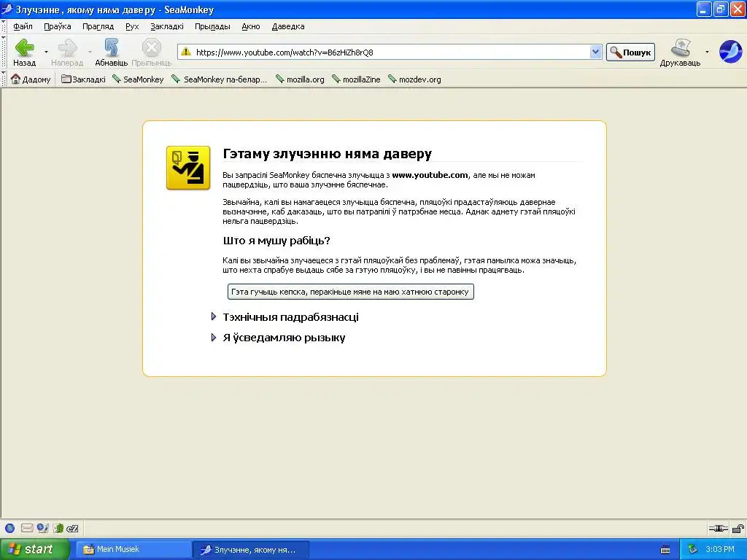
Task: Click the Прыпыніць stop icon
Action: 152,47
